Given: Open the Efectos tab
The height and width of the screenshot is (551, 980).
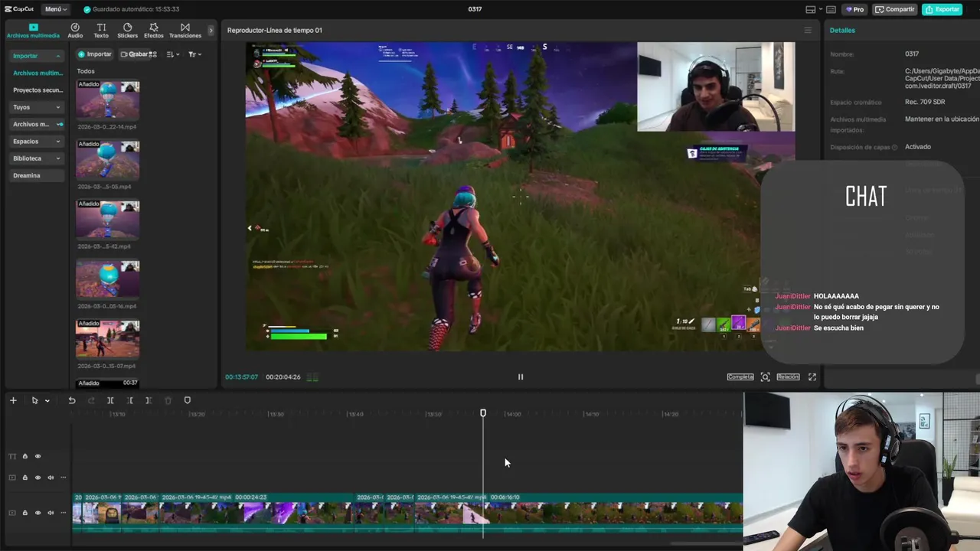Looking at the screenshot, I should click(x=154, y=31).
